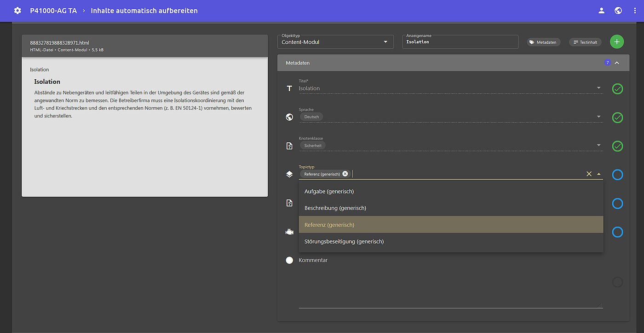
Task: Clear the Topictyp field with X
Action: pyautogui.click(x=589, y=174)
